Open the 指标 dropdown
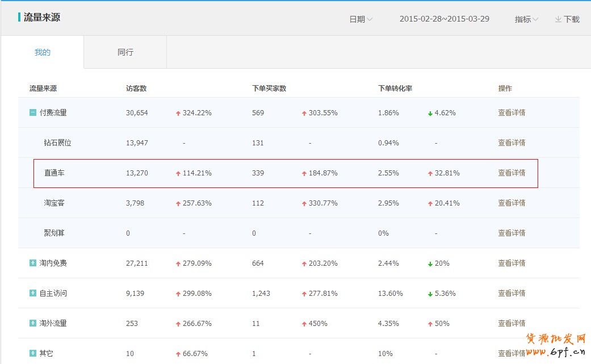This screenshot has height=364, width=591. [x=526, y=19]
